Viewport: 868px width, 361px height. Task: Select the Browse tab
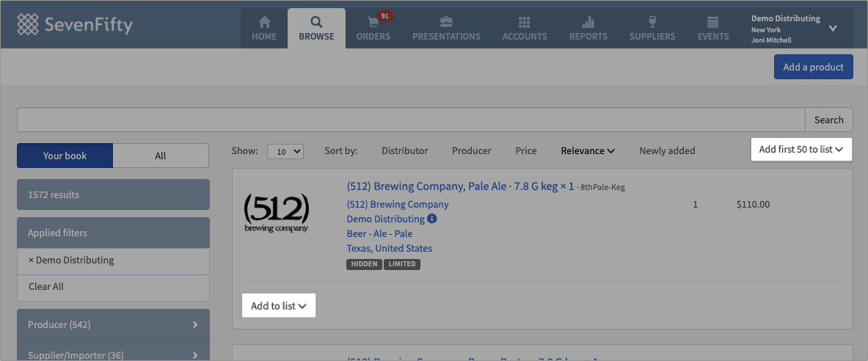click(x=316, y=29)
